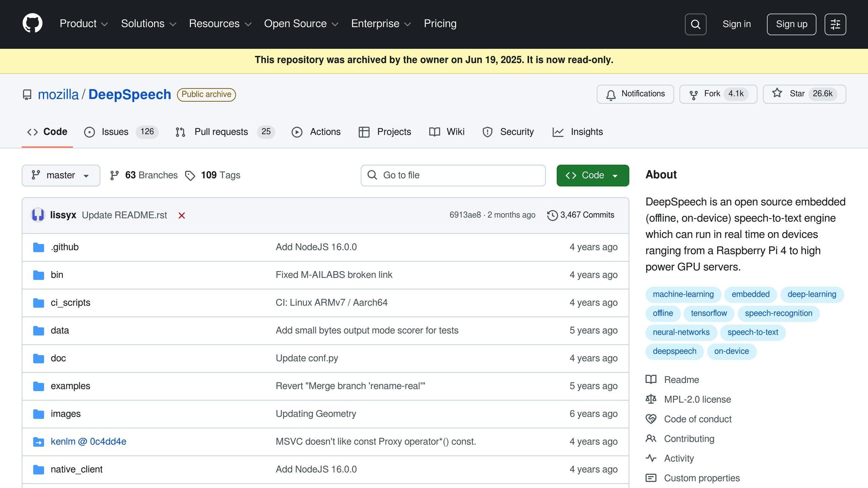The height and width of the screenshot is (488, 868).
Task: Open the mozilla owner link
Action: pyautogui.click(x=58, y=94)
